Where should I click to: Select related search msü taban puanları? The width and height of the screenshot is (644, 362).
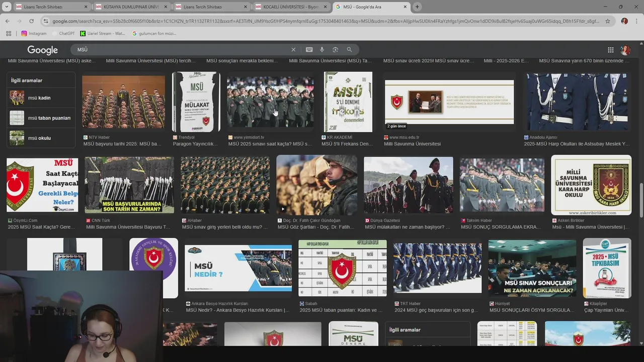tap(41, 118)
